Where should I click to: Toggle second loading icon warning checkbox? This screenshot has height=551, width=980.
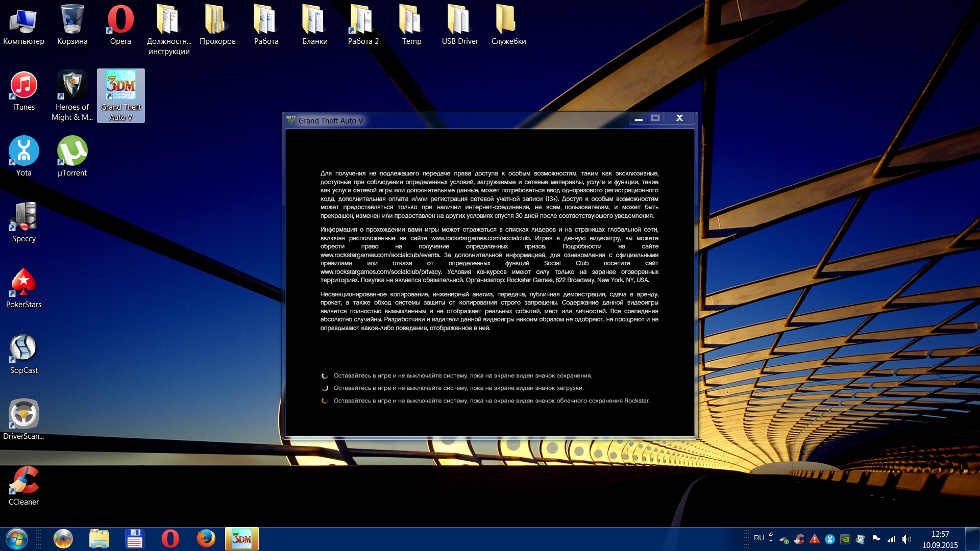326,388
